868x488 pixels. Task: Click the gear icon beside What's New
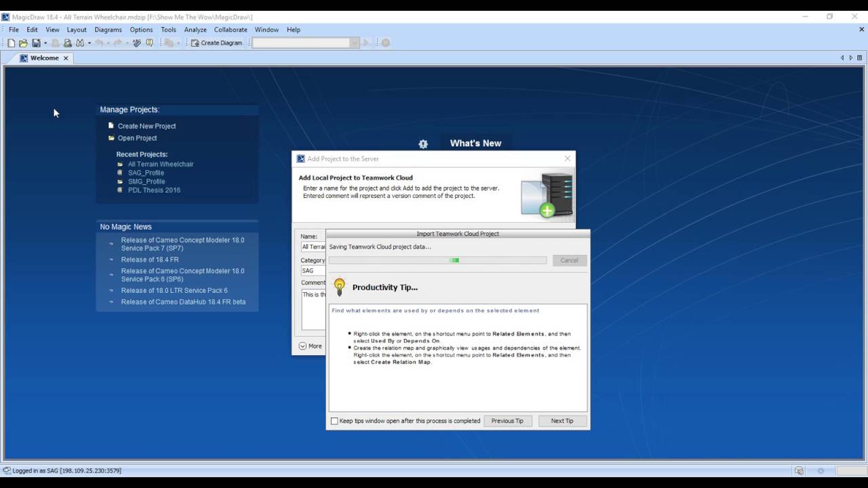[423, 144]
